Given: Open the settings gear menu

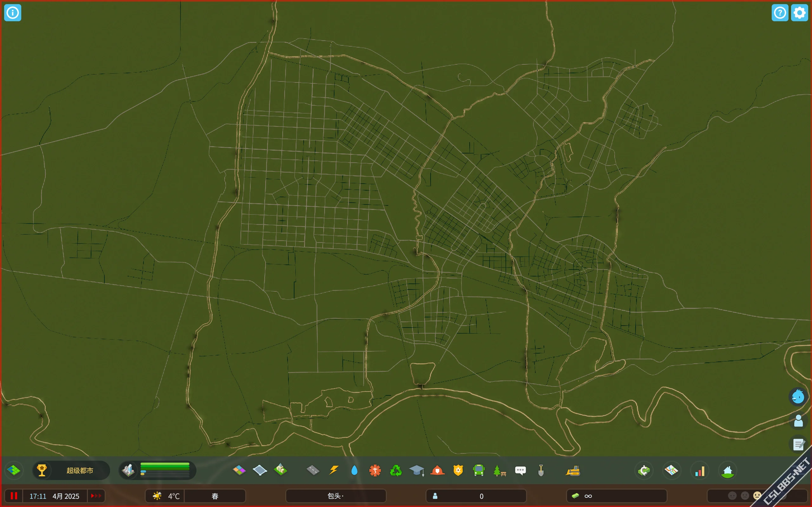Looking at the screenshot, I should click(799, 13).
